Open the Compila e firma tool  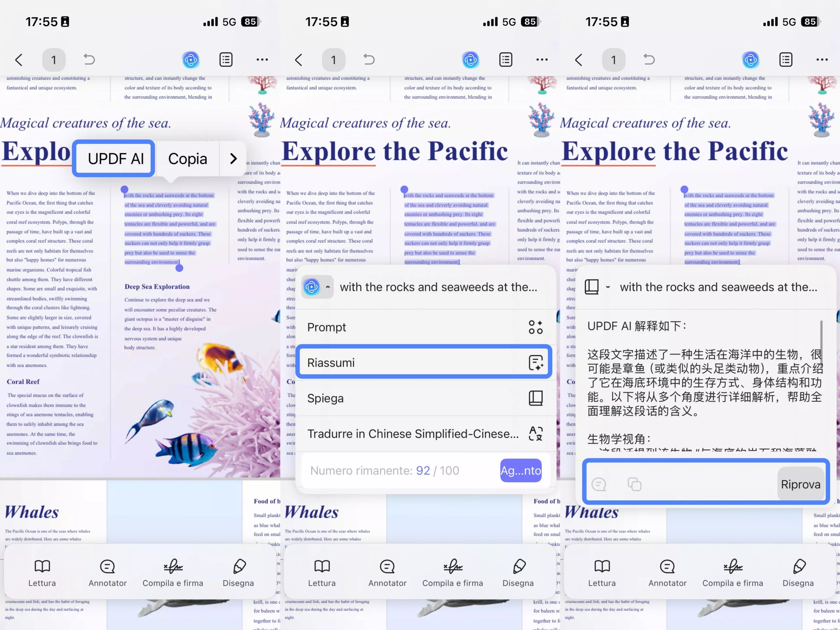173,573
